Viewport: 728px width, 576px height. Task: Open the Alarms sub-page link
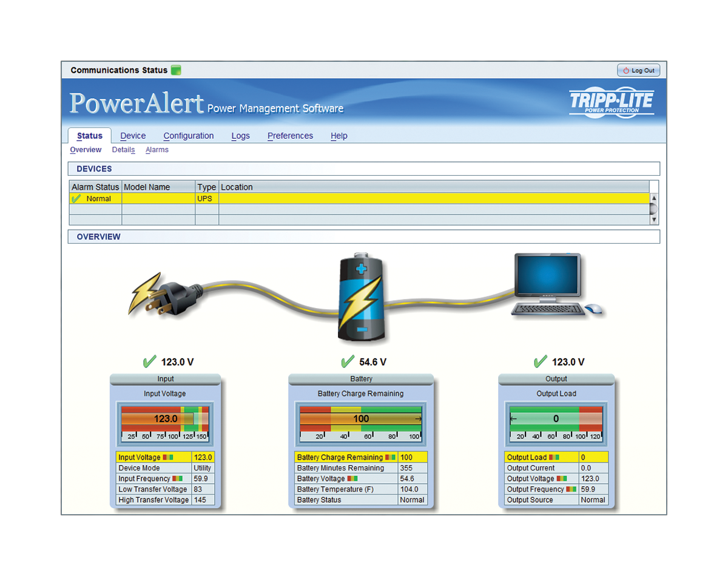[x=157, y=150]
